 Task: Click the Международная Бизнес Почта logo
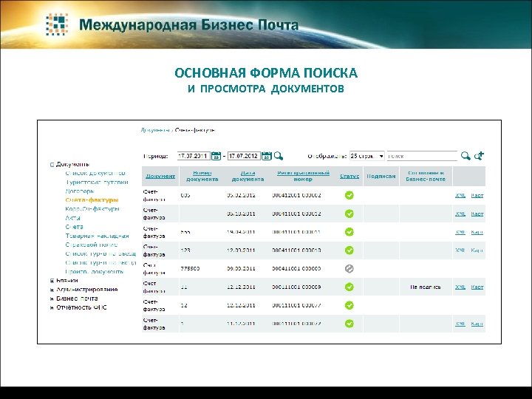click(172, 25)
